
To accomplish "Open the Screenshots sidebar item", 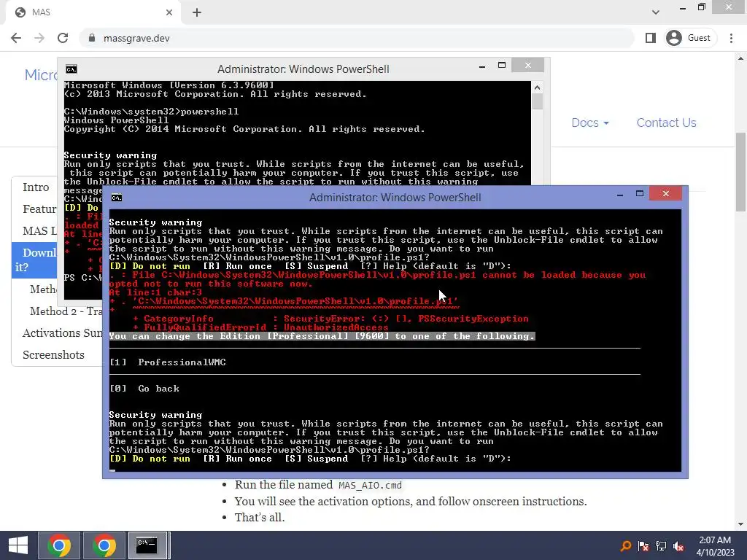I will click(53, 355).
